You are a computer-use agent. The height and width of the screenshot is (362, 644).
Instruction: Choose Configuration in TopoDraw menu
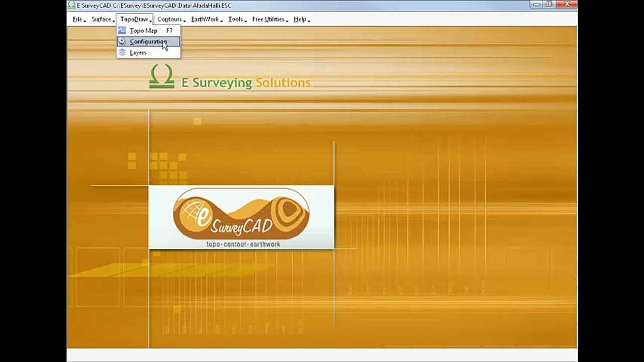click(148, 42)
